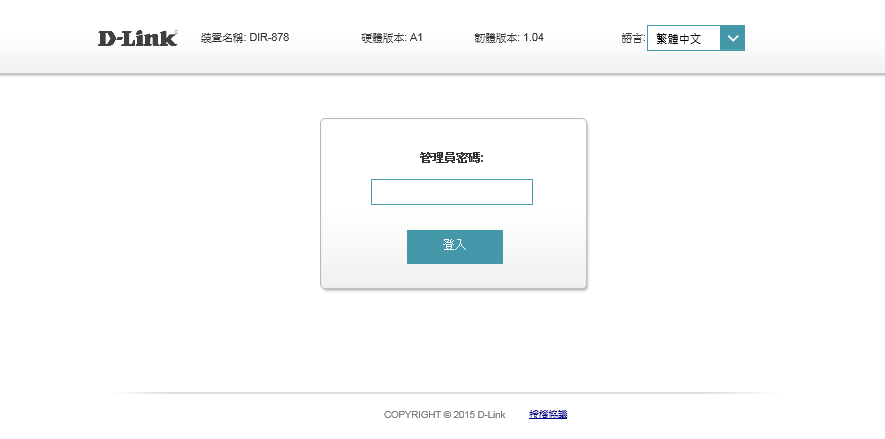Click the 韌體版本 label
The image size is (885, 439).
[x=496, y=38]
